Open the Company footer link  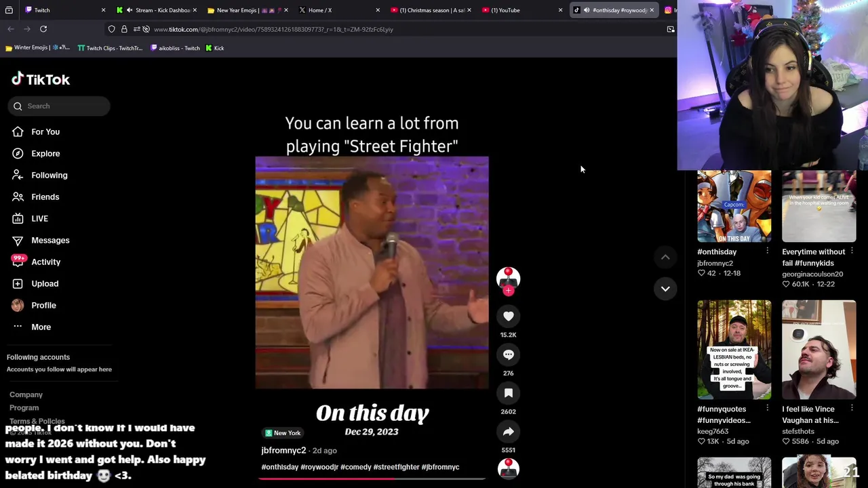[26, 394]
